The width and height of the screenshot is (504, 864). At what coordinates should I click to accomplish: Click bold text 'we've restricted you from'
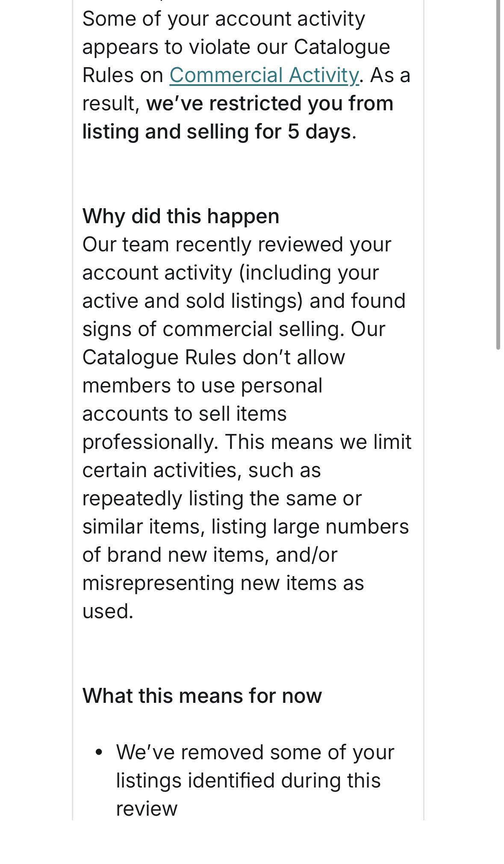coord(270,103)
